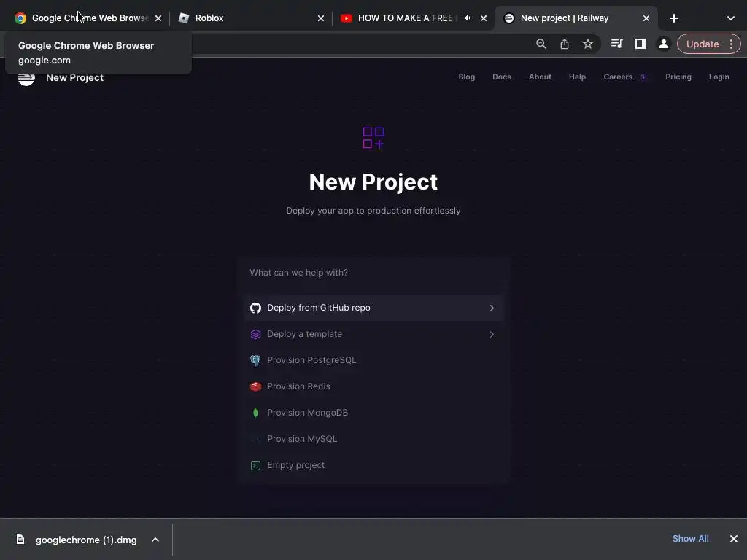The image size is (747, 560).
Task: Open the About link
Action: click(x=540, y=77)
